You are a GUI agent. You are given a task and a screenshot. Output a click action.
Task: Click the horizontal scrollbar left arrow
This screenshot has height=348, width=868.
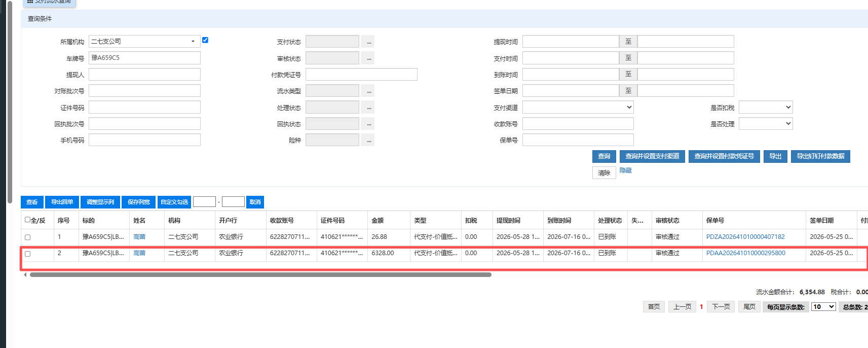click(x=25, y=275)
